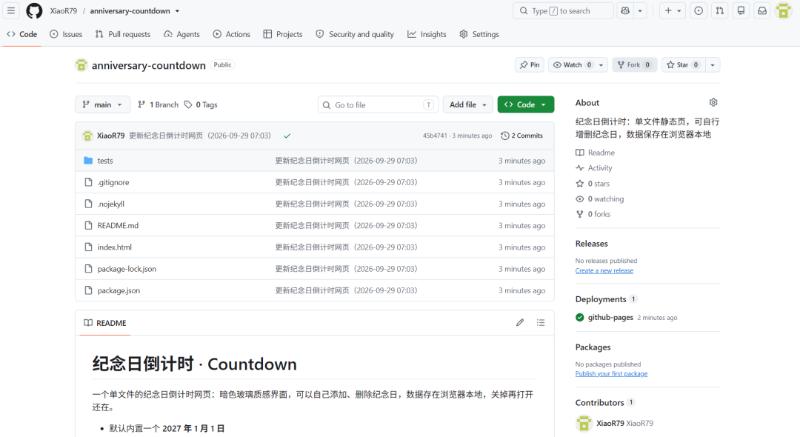Expand the main branch selector

(x=103, y=105)
